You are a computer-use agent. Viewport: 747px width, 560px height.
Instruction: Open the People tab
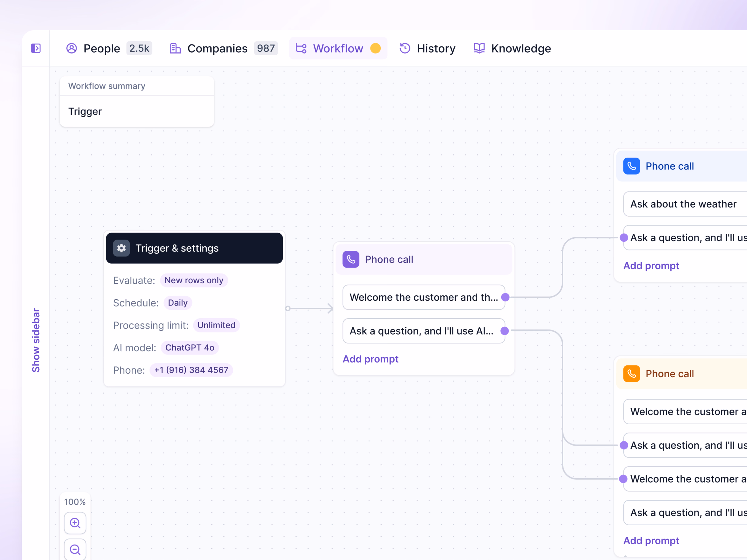click(x=109, y=48)
